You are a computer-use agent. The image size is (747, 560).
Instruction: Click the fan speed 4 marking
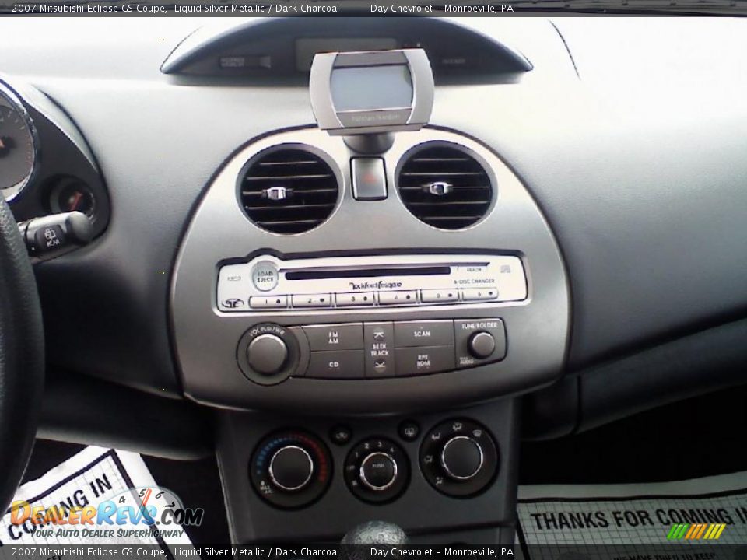(392, 450)
